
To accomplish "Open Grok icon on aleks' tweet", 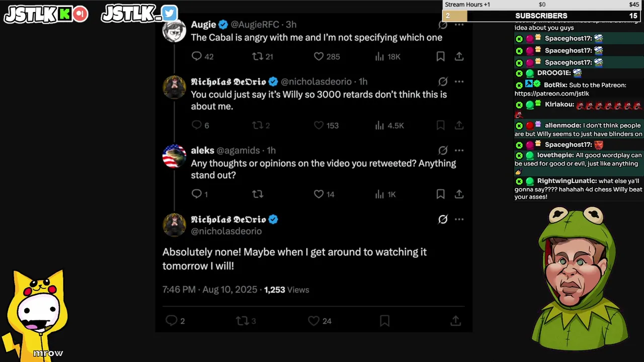I will tap(443, 150).
